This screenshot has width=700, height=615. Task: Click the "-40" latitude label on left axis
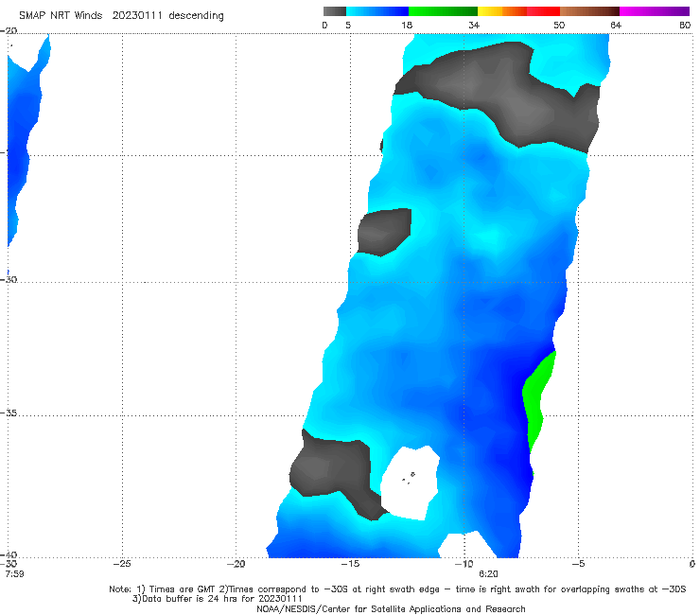point(9,554)
